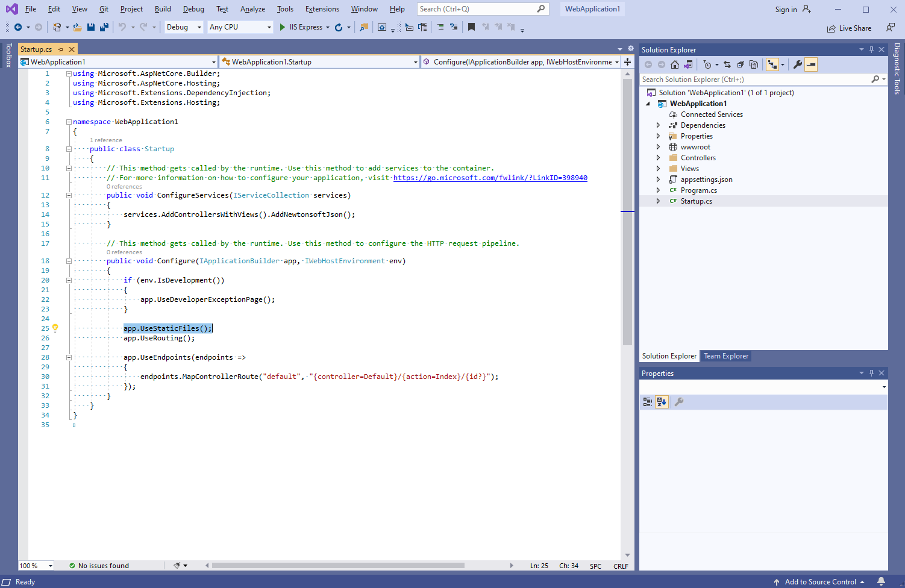
Task: Click the editor's horizontal scrollbar
Action: (337, 566)
